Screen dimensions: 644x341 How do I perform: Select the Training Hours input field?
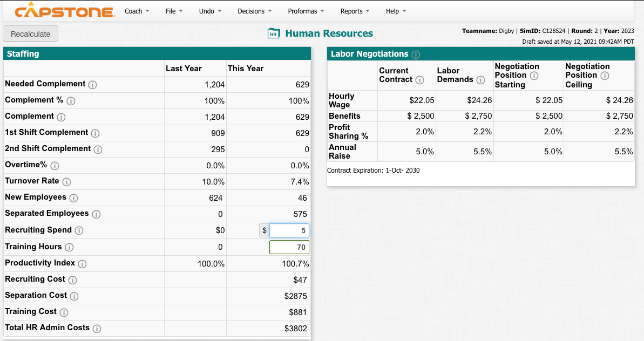(290, 247)
